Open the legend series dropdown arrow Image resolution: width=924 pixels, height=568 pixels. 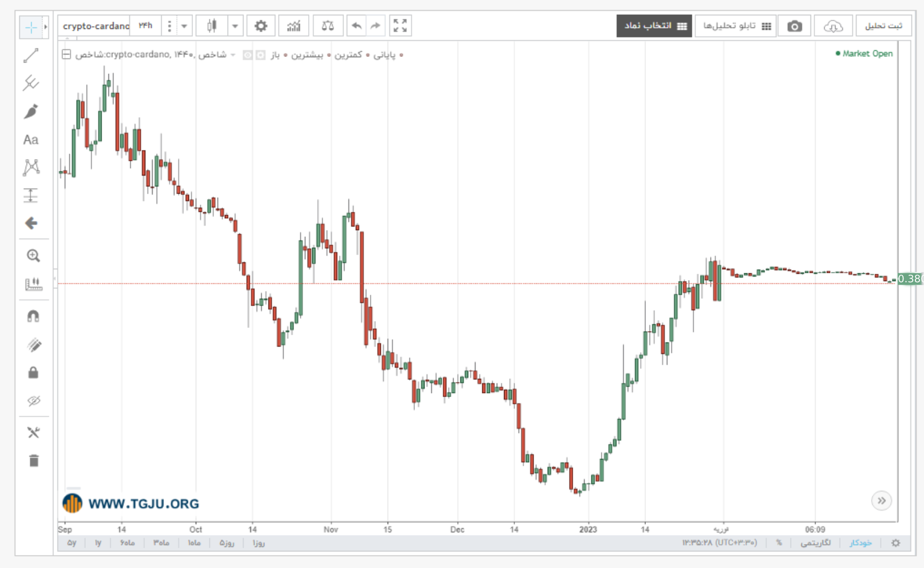(x=233, y=55)
